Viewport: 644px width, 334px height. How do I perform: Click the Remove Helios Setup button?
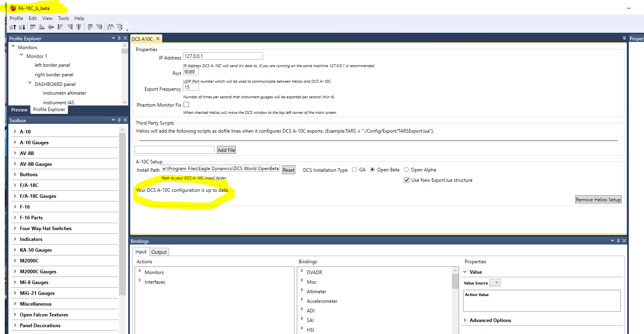tap(598, 199)
